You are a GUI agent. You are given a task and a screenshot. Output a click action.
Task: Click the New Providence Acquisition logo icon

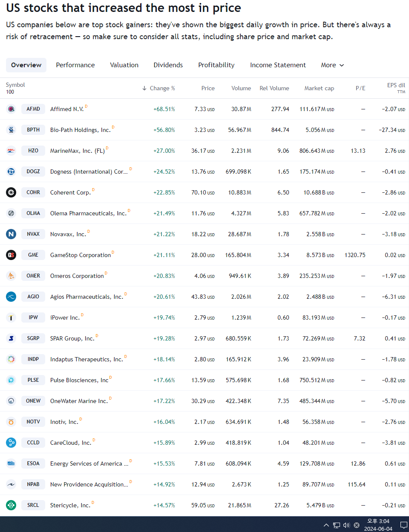click(11, 484)
